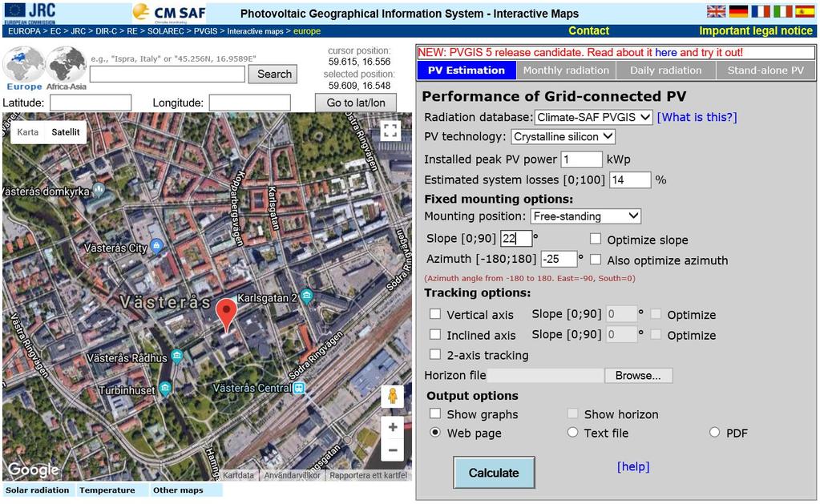This screenshot has width=820, height=504.
Task: Open the [help] link
Action: pos(633,466)
